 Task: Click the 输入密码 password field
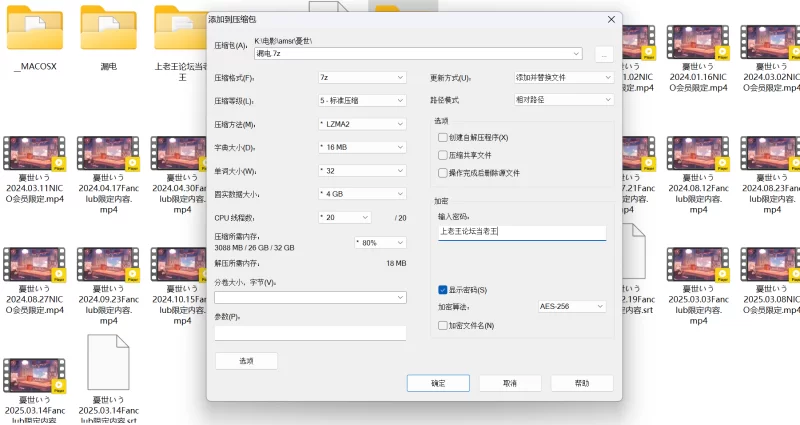(x=522, y=231)
